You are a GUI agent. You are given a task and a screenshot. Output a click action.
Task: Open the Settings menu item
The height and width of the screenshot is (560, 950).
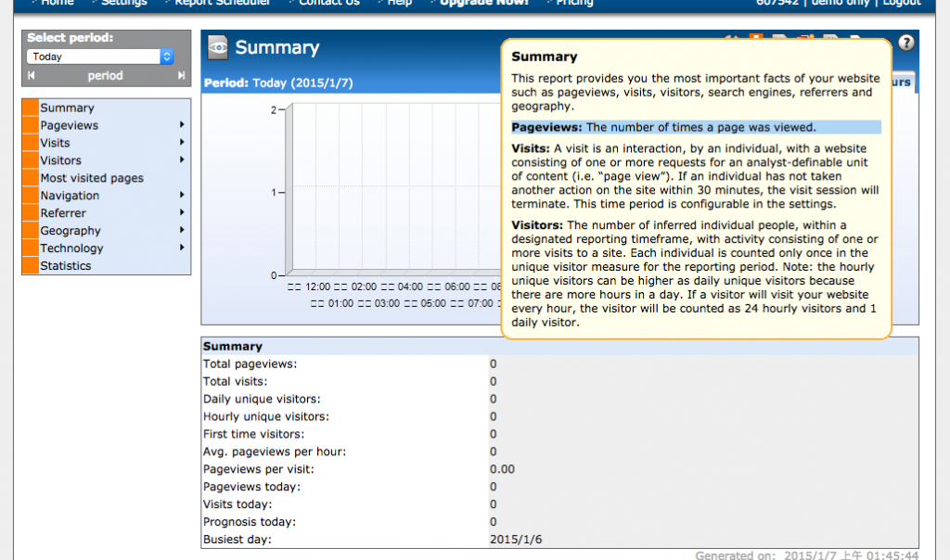coord(123,3)
